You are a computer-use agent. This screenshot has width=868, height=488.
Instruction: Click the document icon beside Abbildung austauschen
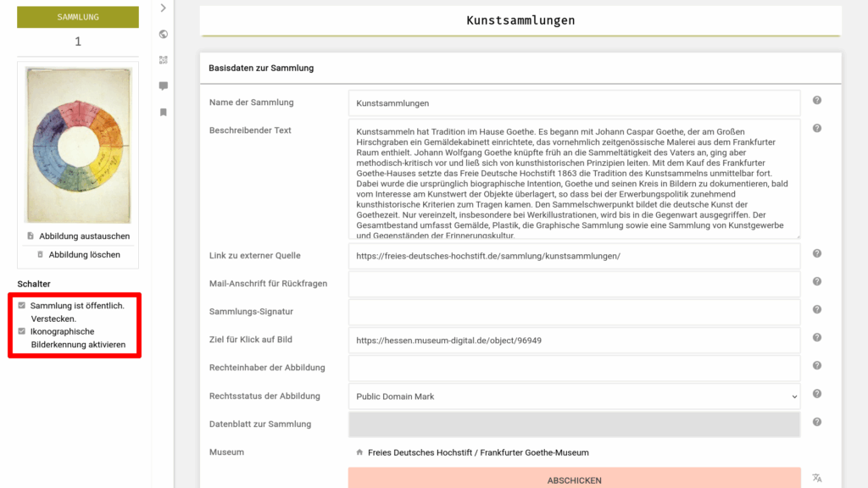(31, 236)
